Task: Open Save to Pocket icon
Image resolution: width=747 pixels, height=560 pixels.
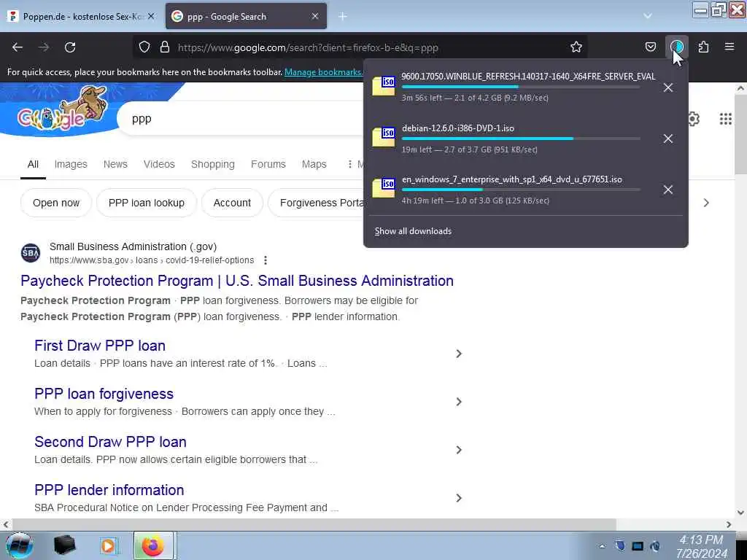Action: [x=650, y=47]
